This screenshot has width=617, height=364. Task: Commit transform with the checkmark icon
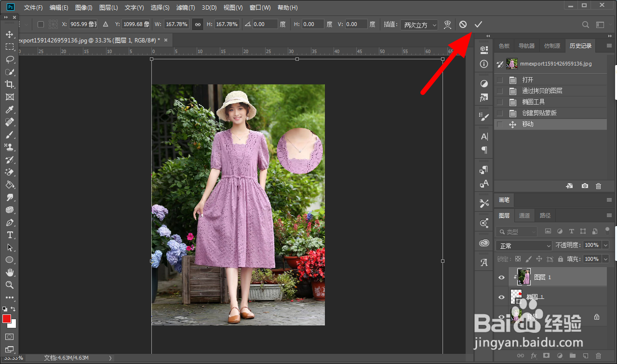pos(478,24)
